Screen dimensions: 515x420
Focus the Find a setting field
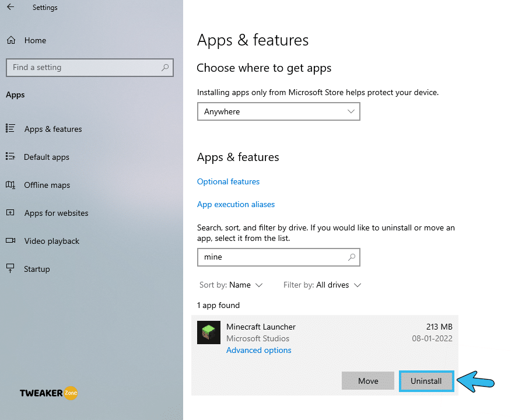coord(90,68)
